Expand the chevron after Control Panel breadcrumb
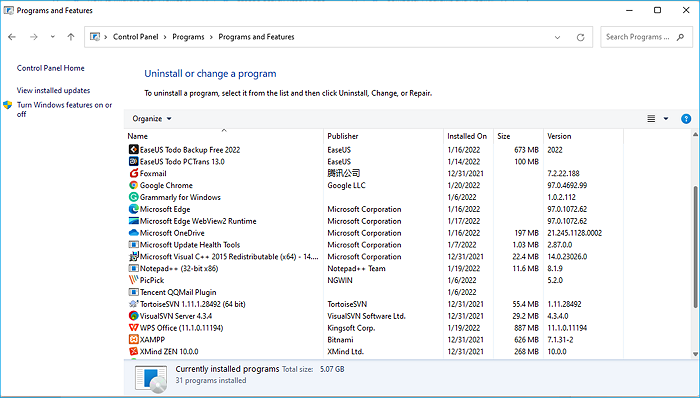 [x=165, y=37]
